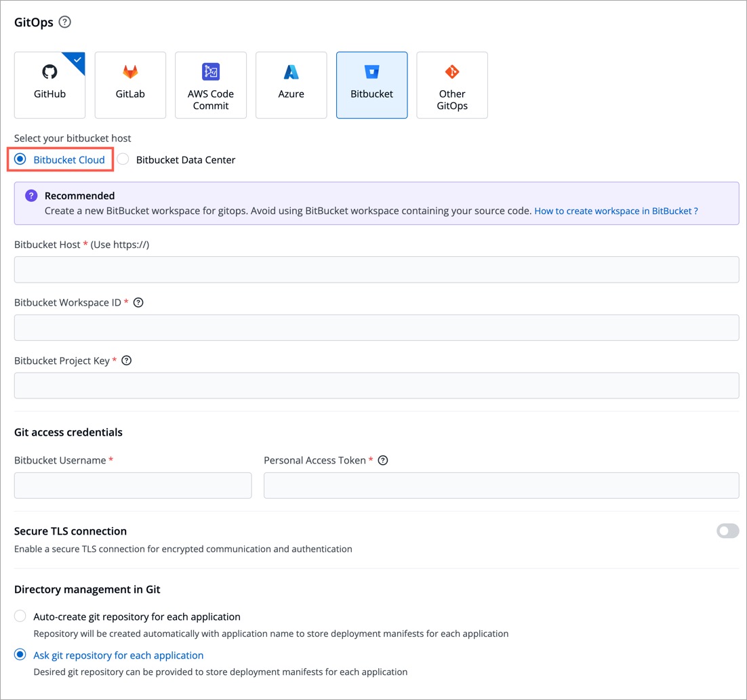Image resolution: width=747 pixels, height=700 pixels.
Task: Show help for Personal Access Token
Action: click(383, 461)
